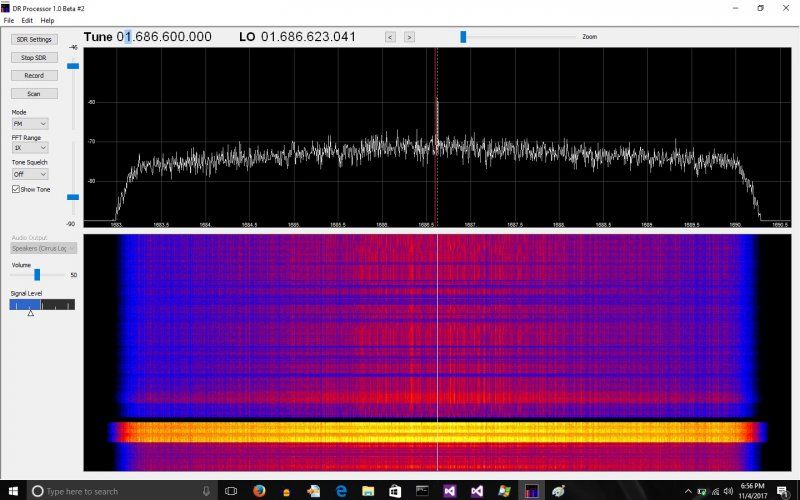Expand the FFT Range dropdown showing 1X

click(x=30, y=148)
